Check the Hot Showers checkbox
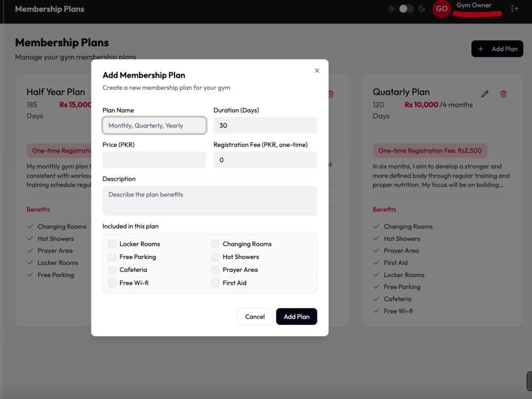The height and width of the screenshot is (399, 532). (x=215, y=257)
